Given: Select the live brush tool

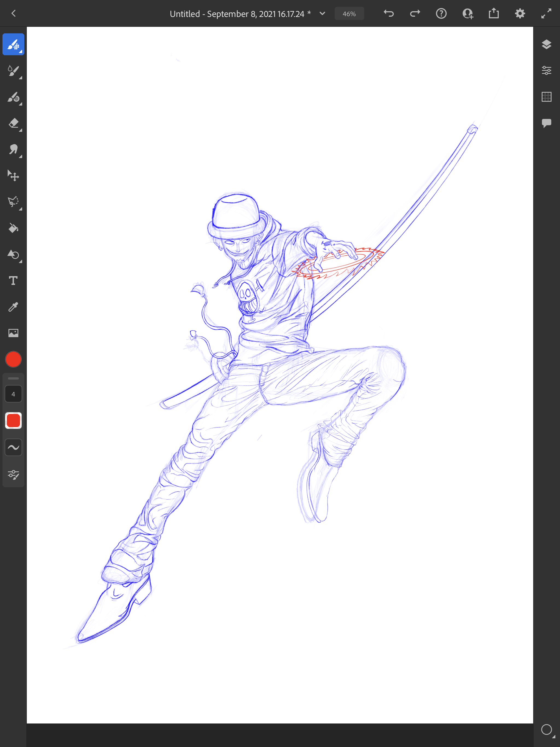Looking at the screenshot, I should (x=13, y=71).
